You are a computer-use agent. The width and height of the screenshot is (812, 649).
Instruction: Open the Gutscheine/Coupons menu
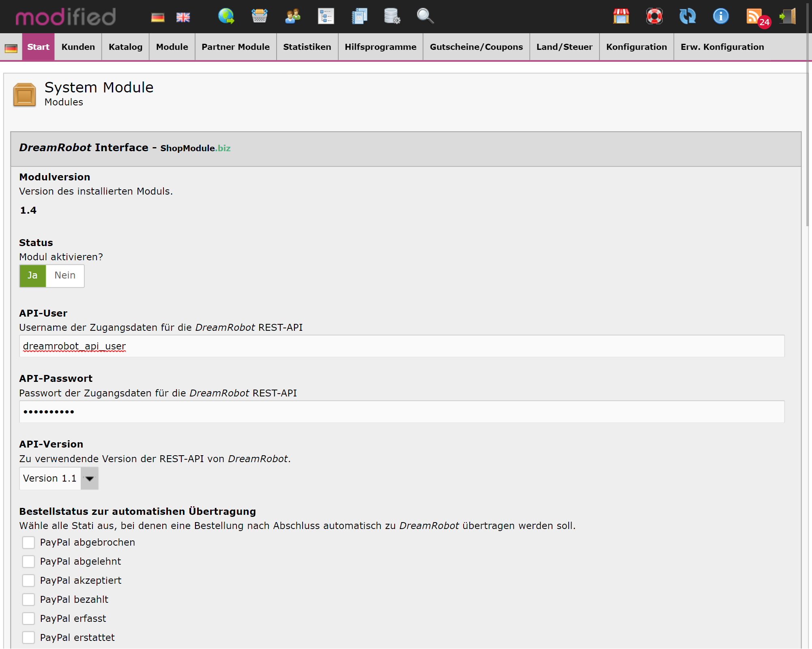476,47
